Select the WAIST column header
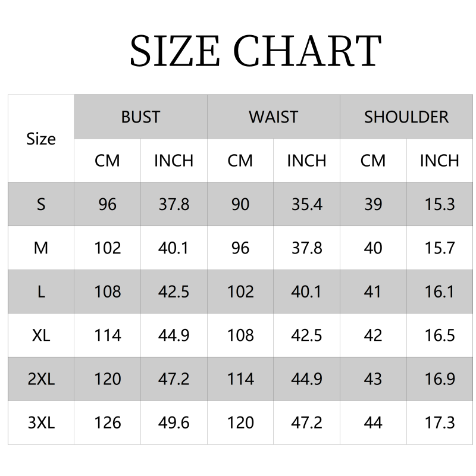 click(273, 117)
